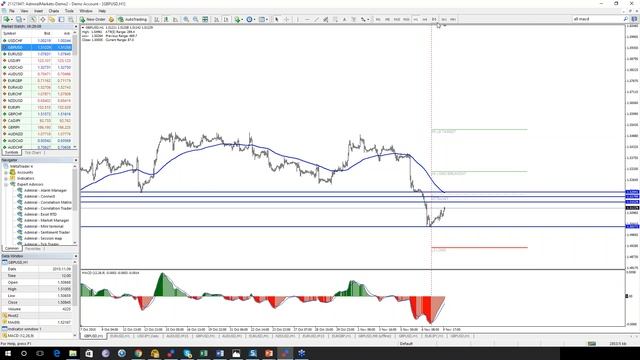Image resolution: width=640 pixels, height=360 pixels.
Task: Open the Profiles toolbar icon
Action: coord(20,19)
